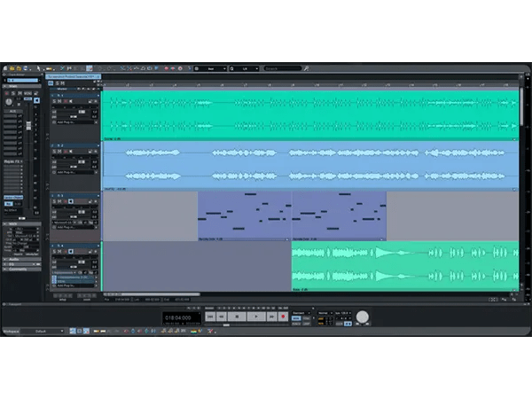Click the first workspace view icon in bottom toolbar
This screenshot has width=532, height=399.
pos(73,331)
